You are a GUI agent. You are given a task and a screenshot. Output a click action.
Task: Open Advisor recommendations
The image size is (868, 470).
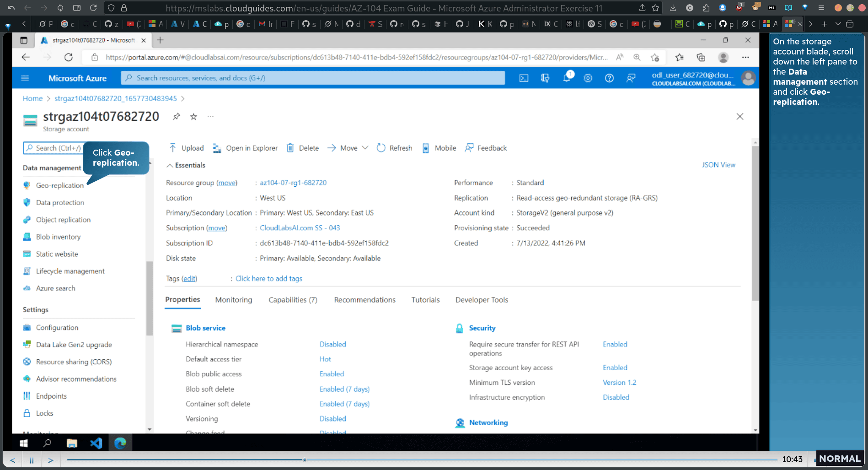(76, 379)
